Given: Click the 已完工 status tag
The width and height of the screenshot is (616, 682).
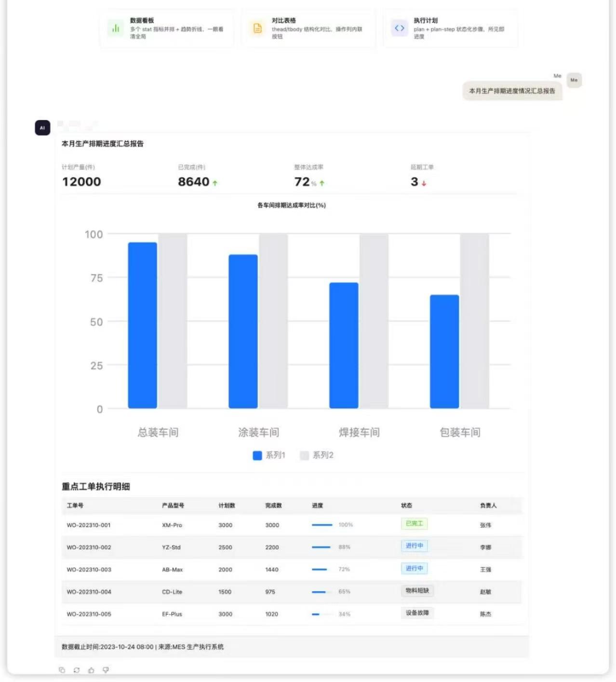Looking at the screenshot, I should [414, 524].
